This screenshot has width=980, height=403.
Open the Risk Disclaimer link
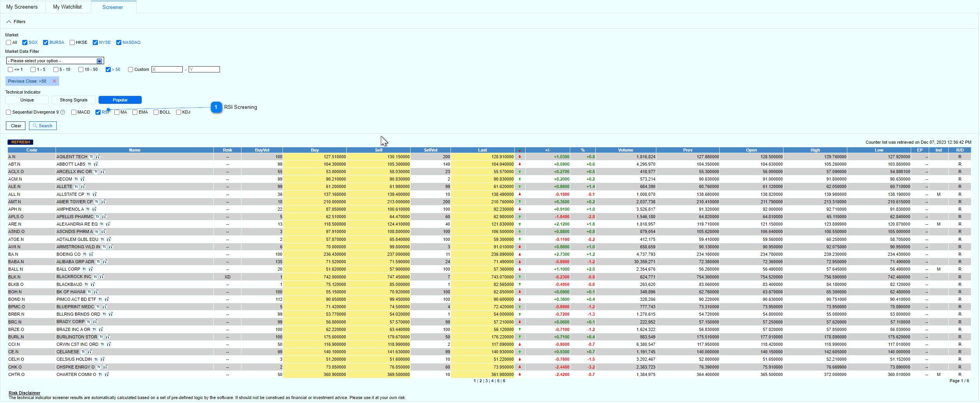tap(25, 393)
